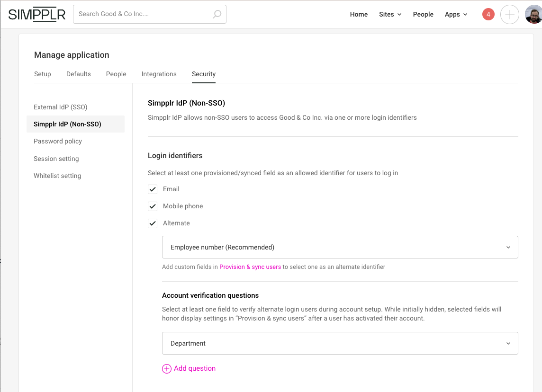Follow the Provision & sync users link
This screenshot has height=392, width=542.
click(250, 267)
